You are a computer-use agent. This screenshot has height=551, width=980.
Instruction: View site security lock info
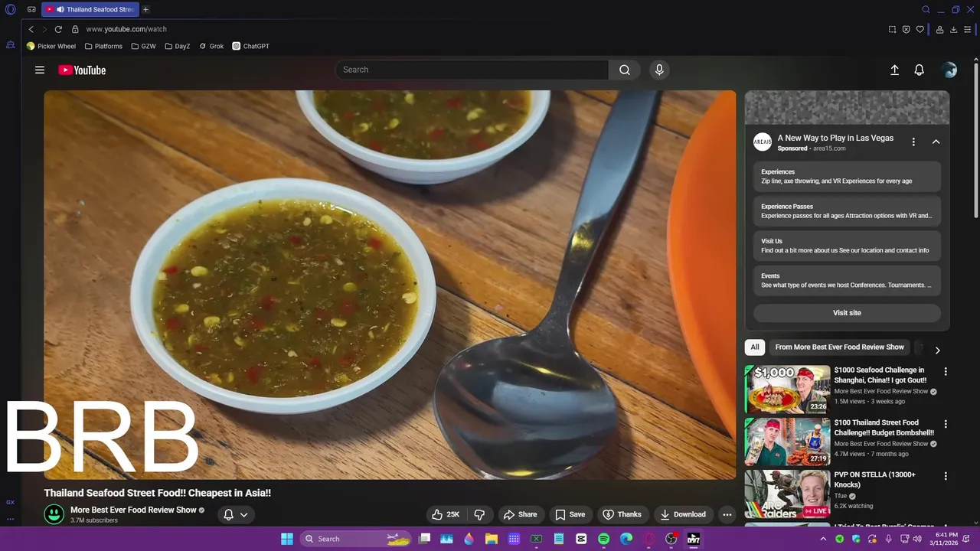[x=75, y=29]
